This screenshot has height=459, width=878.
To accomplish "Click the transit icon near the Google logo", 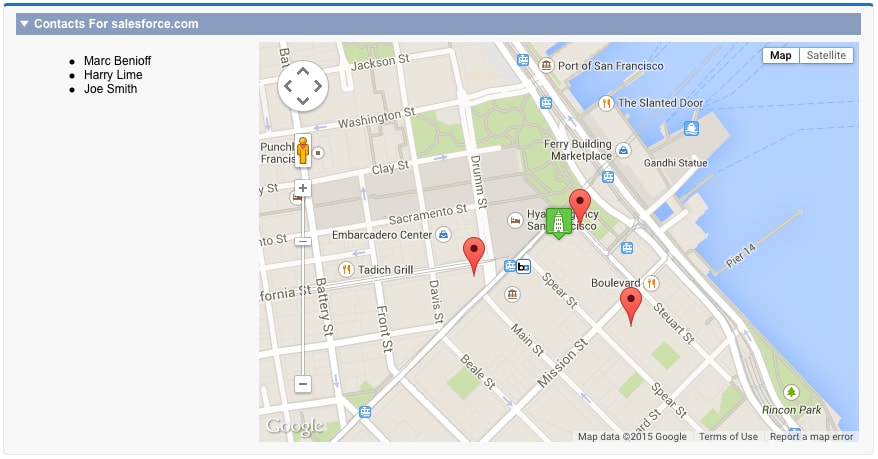I will click(x=365, y=412).
